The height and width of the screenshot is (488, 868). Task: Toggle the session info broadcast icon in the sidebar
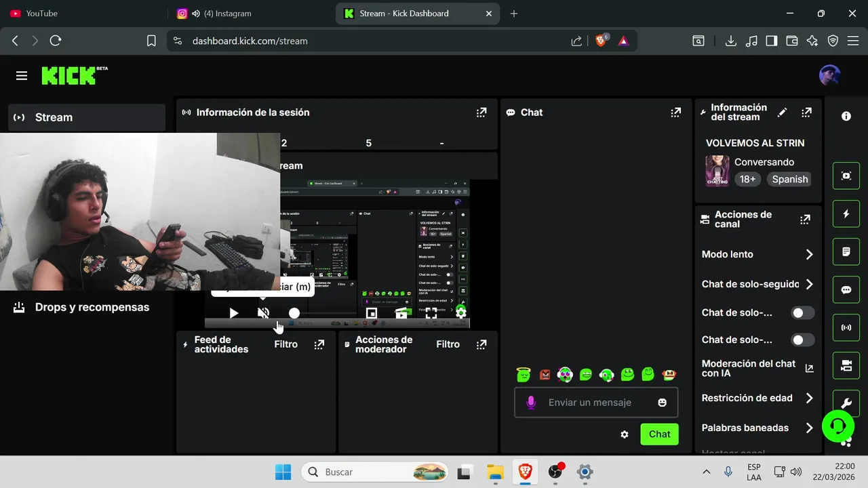[x=846, y=328]
